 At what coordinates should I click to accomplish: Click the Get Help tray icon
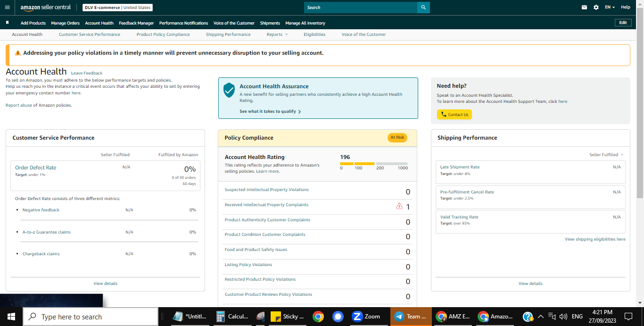pyautogui.click(x=528, y=317)
